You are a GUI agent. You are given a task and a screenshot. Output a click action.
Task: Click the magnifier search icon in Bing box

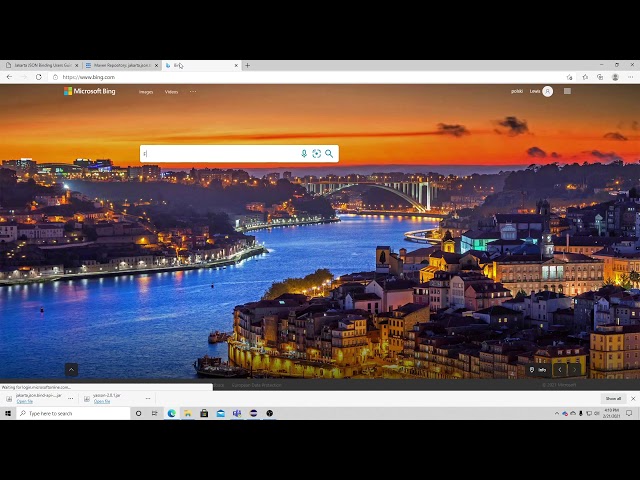pyautogui.click(x=329, y=154)
